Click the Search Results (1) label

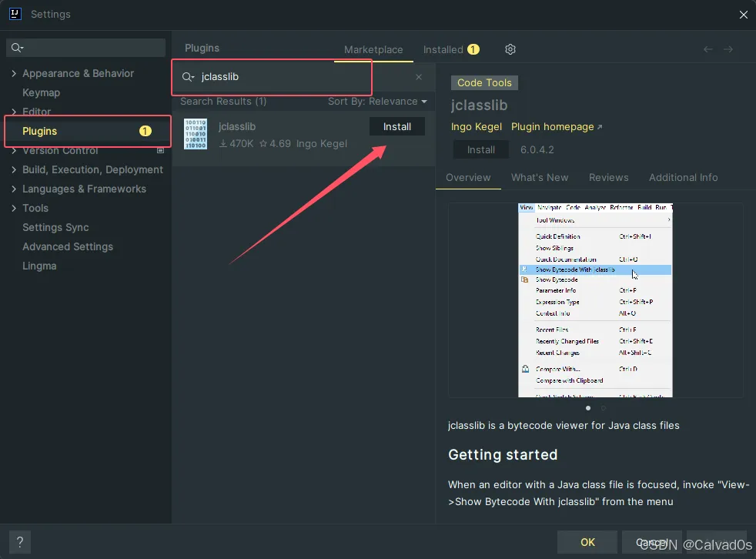click(223, 102)
